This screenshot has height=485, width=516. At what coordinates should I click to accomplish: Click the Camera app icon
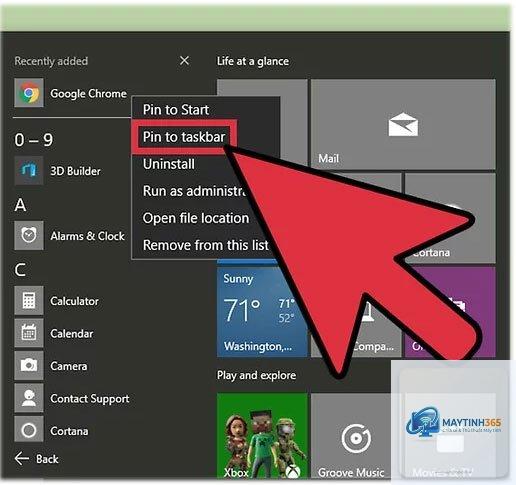click(x=29, y=365)
